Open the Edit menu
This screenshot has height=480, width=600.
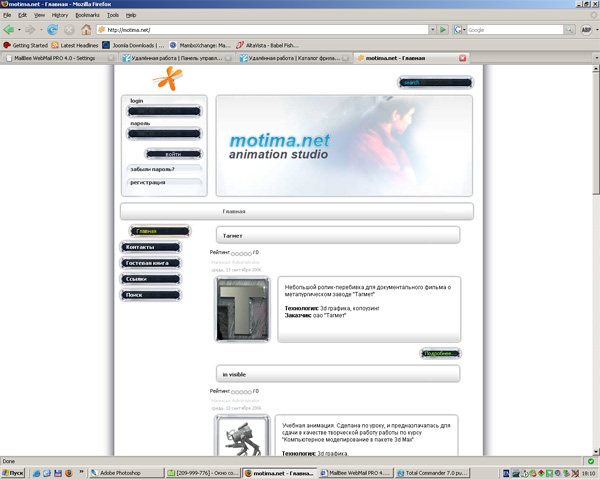pos(23,15)
